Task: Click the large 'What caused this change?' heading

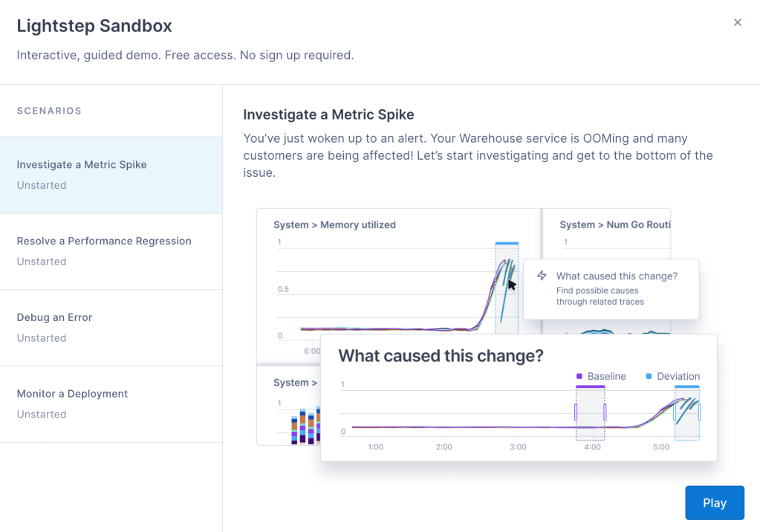Action: (x=441, y=356)
